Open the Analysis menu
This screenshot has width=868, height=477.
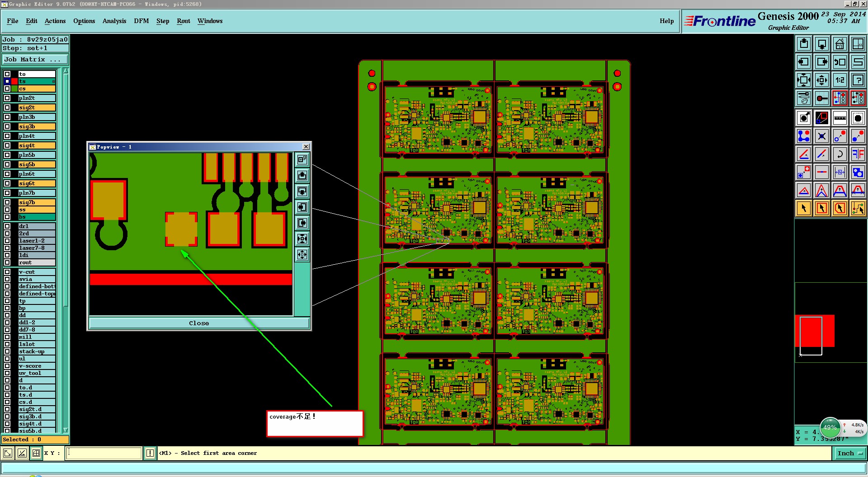(x=114, y=21)
